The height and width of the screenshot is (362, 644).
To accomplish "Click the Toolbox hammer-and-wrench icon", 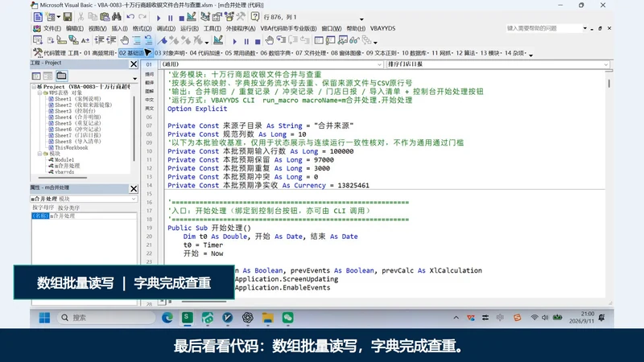I will click(x=241, y=17).
